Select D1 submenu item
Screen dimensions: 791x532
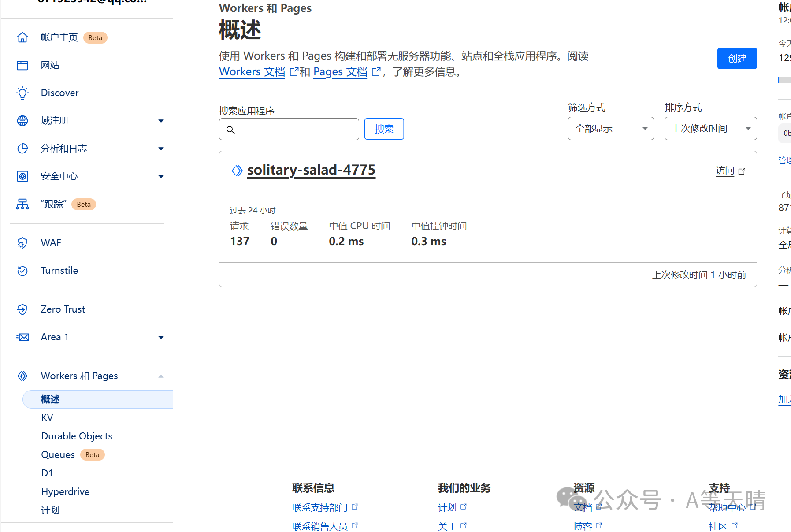47,473
